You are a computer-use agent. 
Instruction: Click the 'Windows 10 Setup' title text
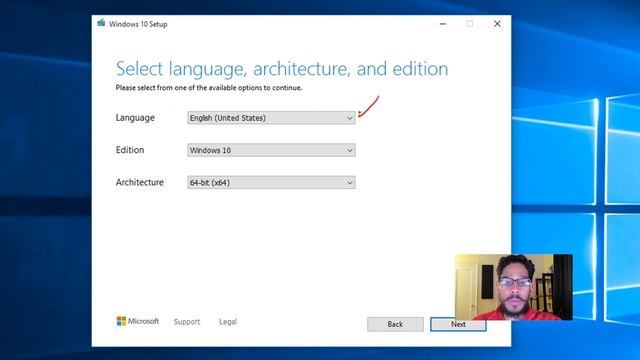[138, 24]
